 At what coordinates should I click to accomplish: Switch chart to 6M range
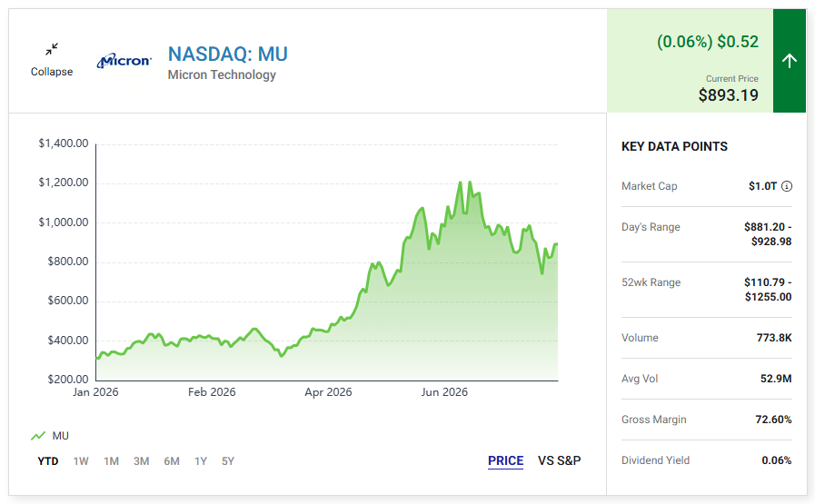pyautogui.click(x=172, y=461)
